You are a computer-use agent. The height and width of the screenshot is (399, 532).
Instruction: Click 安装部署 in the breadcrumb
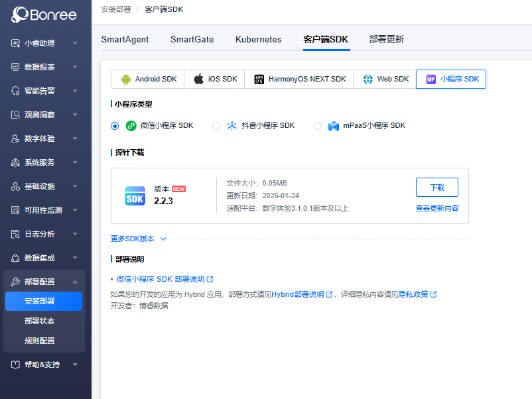point(115,9)
